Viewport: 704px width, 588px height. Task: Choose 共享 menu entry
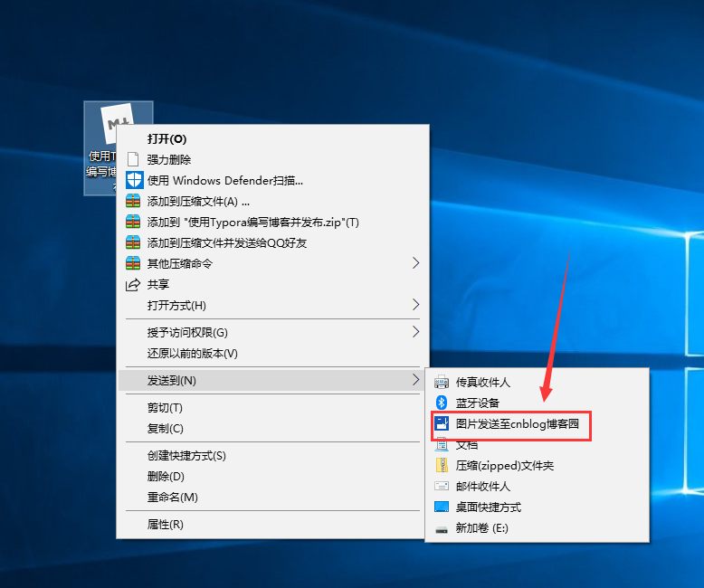click(272, 284)
